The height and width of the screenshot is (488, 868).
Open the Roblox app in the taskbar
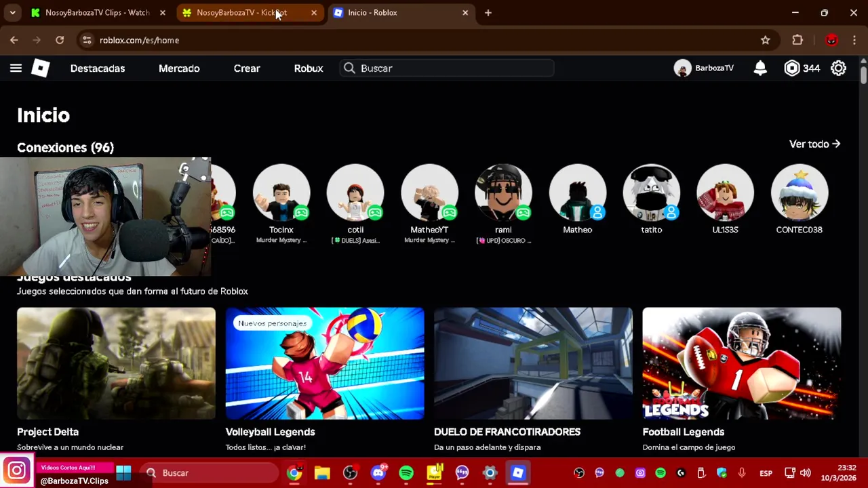518,473
